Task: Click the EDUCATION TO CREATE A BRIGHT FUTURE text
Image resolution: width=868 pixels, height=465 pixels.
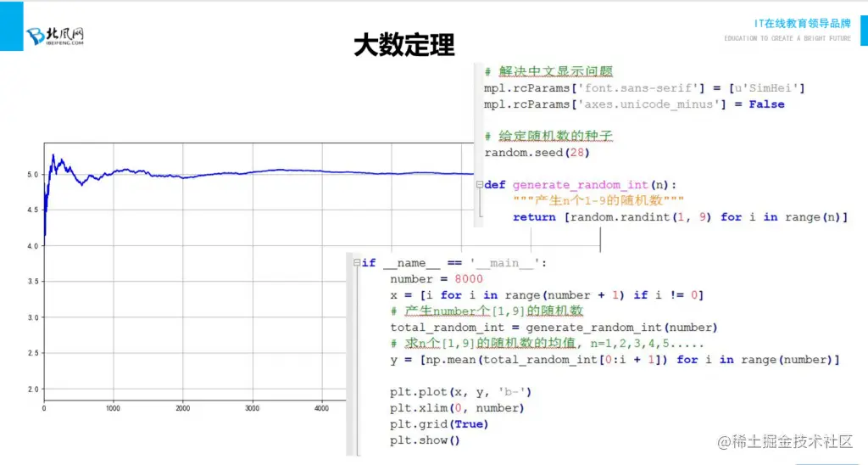Action: coord(787,38)
